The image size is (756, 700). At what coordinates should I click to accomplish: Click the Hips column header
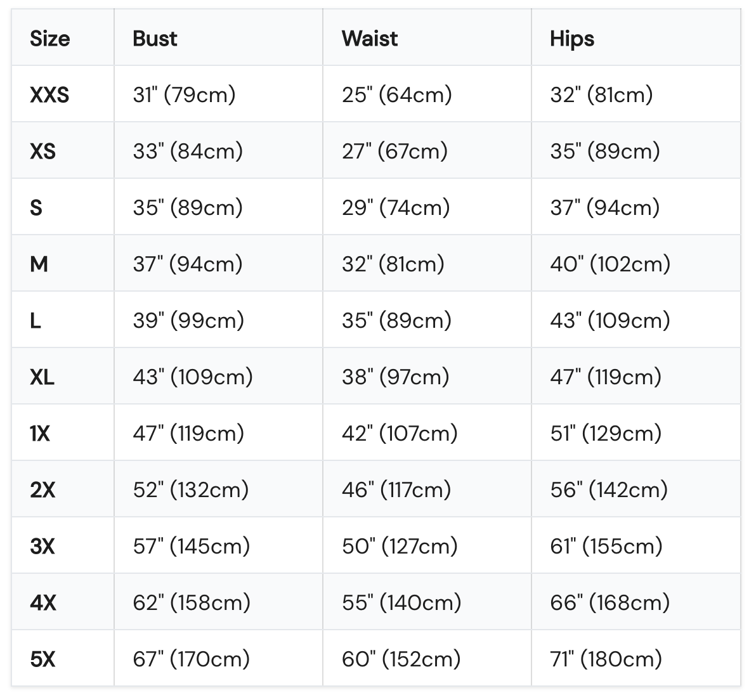point(572,39)
